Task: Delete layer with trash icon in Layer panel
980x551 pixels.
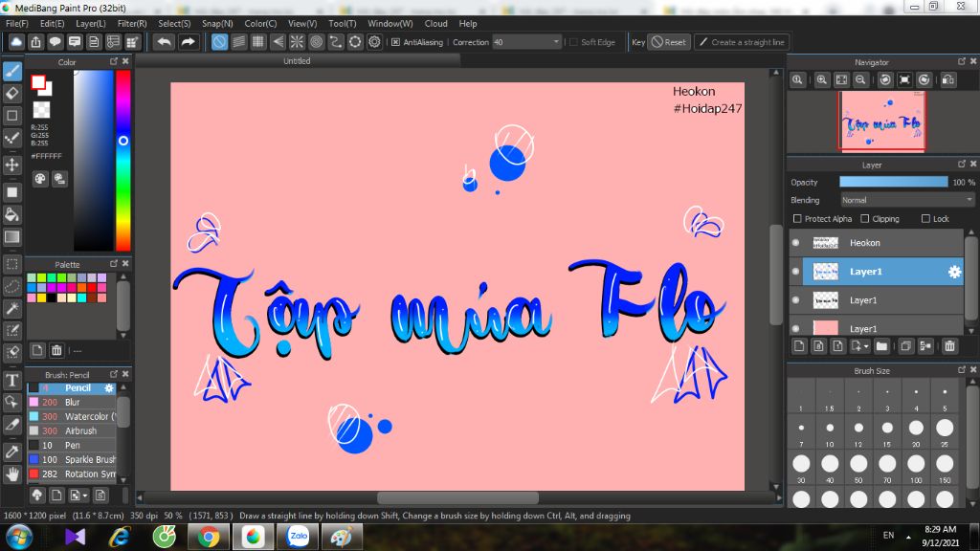Action: [x=949, y=346]
